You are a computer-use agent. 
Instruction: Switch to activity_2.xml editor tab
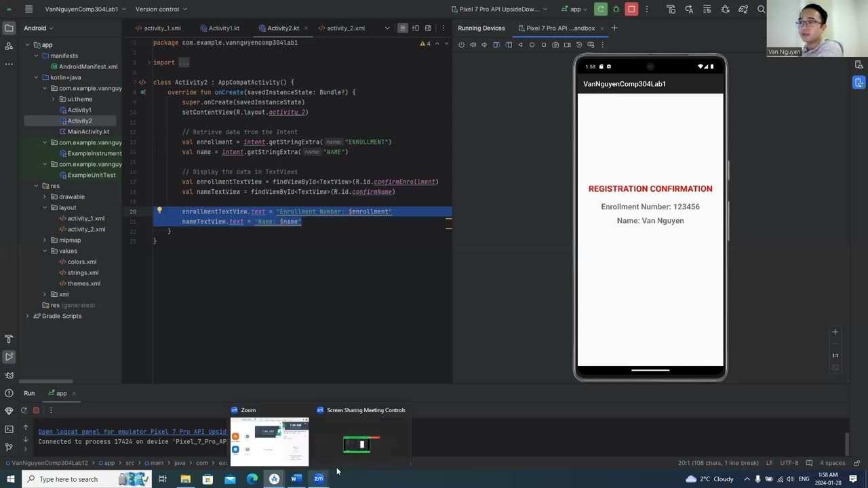click(x=341, y=28)
